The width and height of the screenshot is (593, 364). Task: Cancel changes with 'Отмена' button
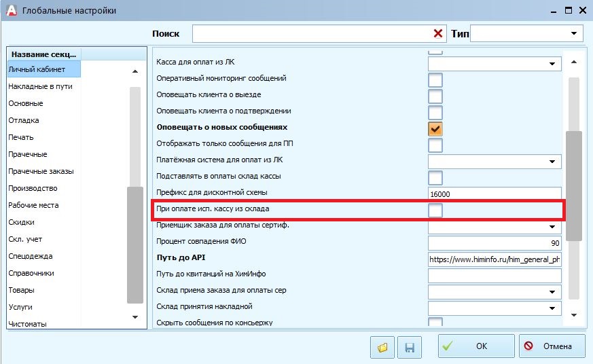552,346
